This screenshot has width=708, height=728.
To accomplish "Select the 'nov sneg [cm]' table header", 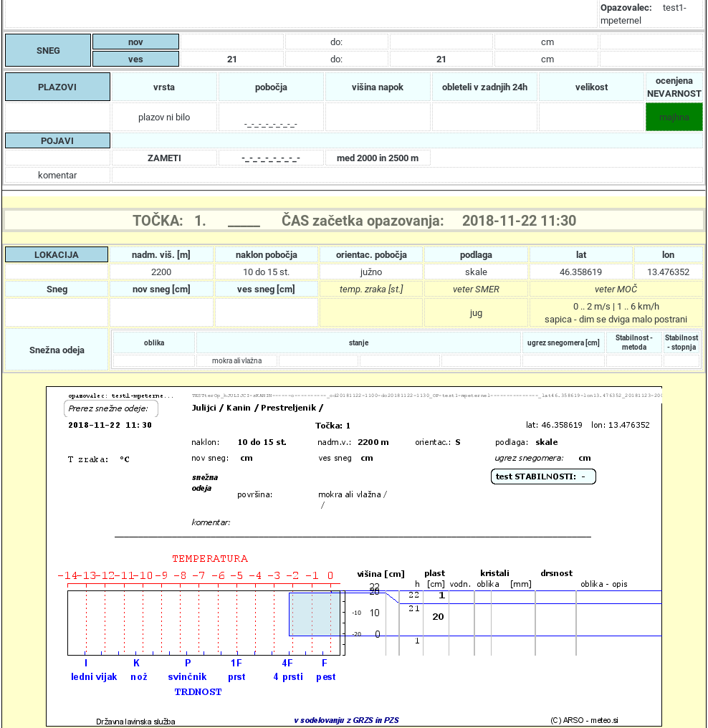I will click(x=161, y=289).
